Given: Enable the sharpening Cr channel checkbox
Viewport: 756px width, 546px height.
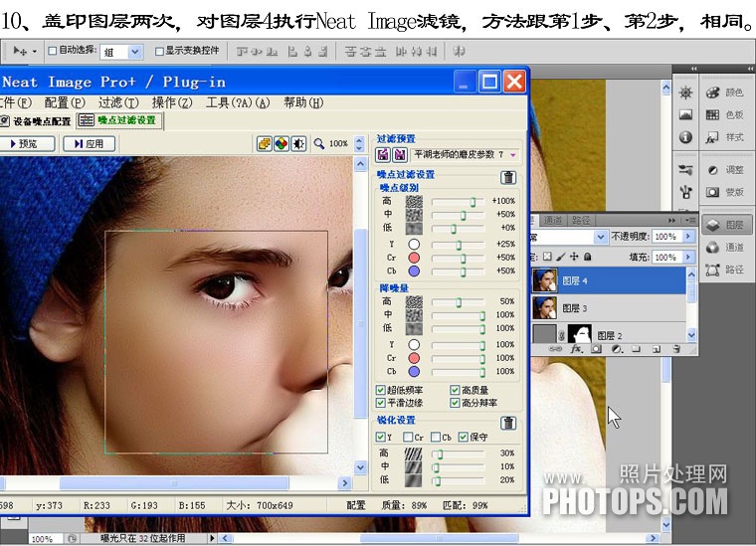Looking at the screenshot, I should pyautogui.click(x=408, y=437).
